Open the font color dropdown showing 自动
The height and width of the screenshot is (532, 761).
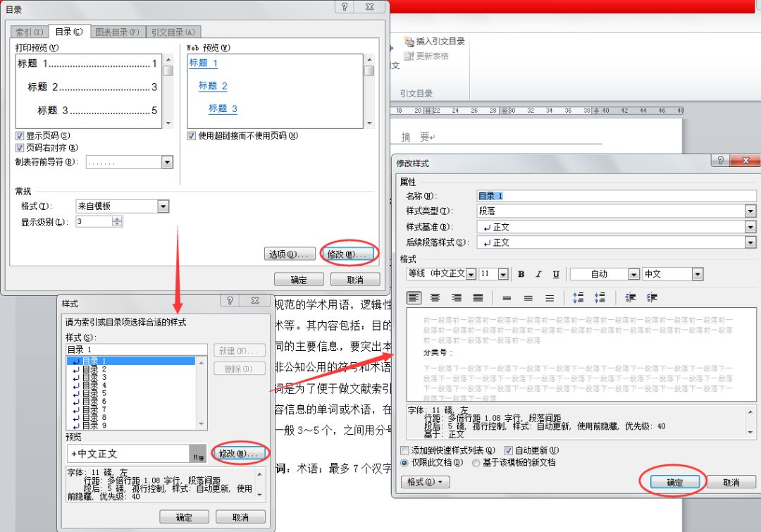(x=633, y=274)
